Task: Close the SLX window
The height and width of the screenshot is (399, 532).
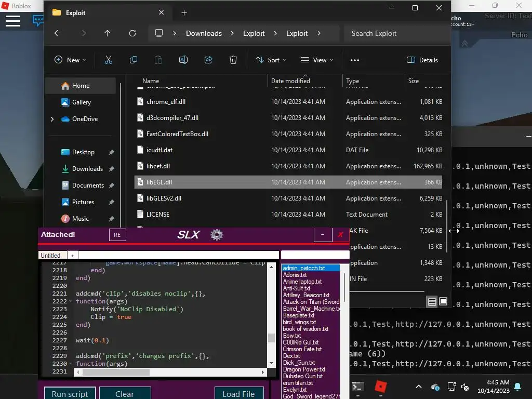Action: [x=341, y=234]
